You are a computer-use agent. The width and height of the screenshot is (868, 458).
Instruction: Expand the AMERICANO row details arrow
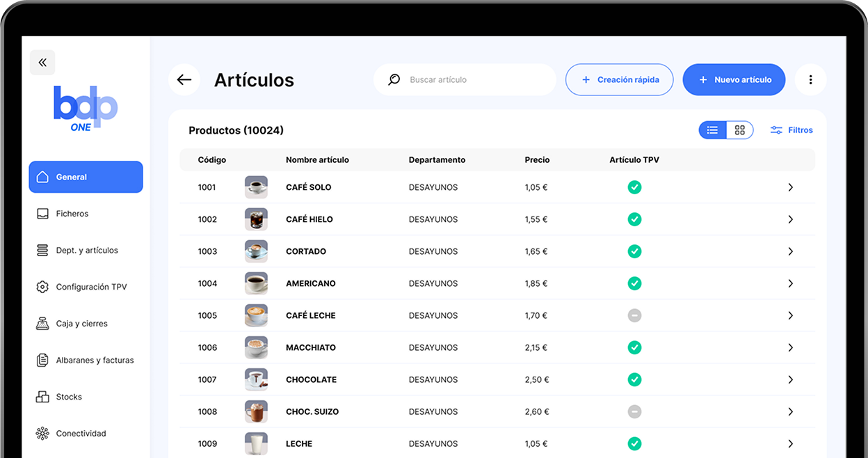click(790, 283)
